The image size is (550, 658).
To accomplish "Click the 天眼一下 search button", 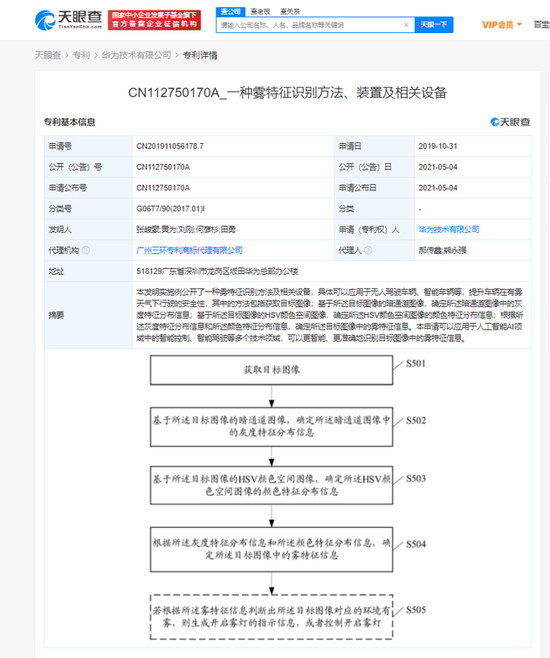I will [434, 25].
